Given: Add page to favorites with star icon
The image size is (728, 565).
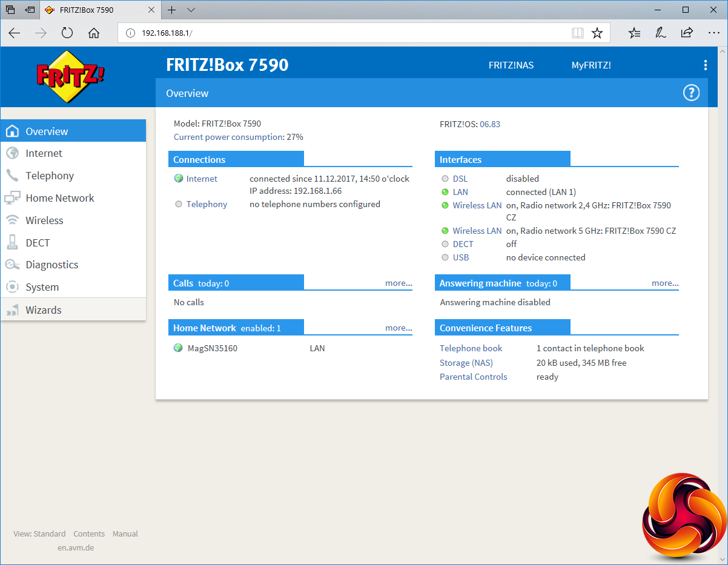Looking at the screenshot, I should (597, 33).
